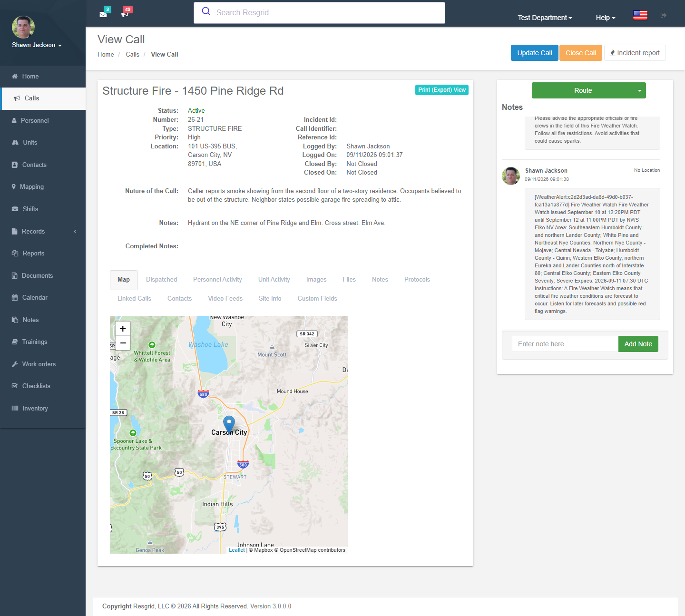Switch to the Dispatched tab
Image resolution: width=685 pixels, height=616 pixels.
161,280
